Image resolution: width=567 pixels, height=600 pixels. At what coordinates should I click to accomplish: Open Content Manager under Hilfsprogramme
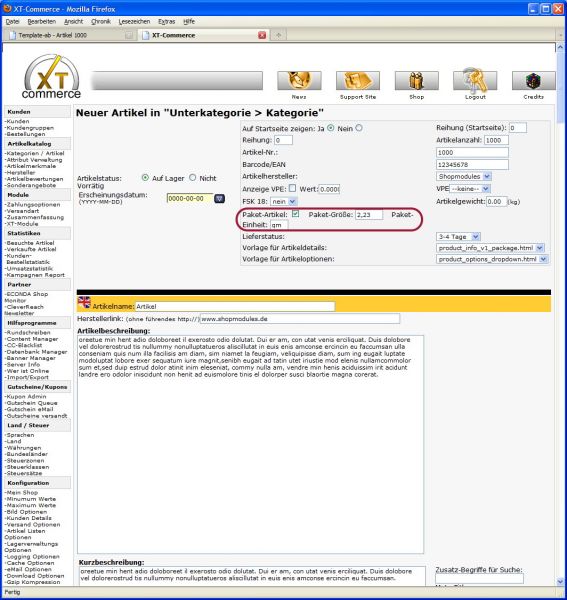tap(31, 339)
